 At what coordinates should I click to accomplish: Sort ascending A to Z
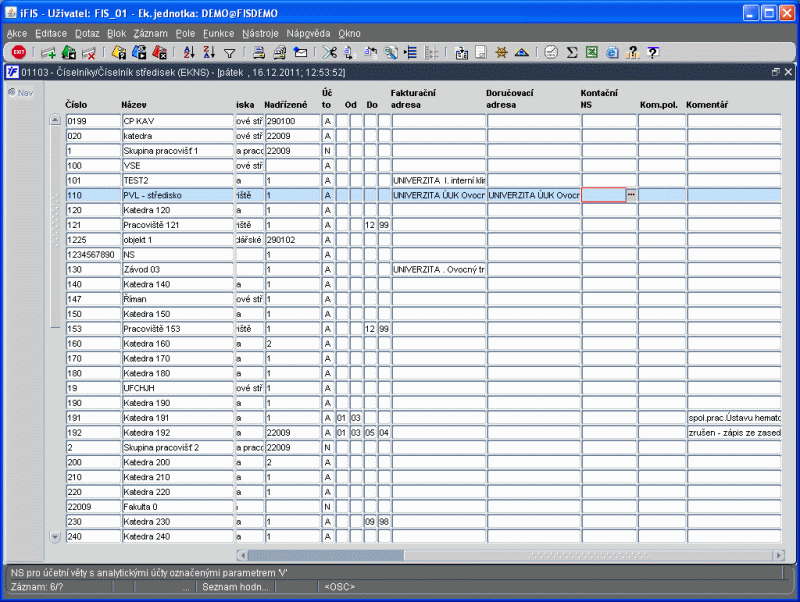coord(189,52)
